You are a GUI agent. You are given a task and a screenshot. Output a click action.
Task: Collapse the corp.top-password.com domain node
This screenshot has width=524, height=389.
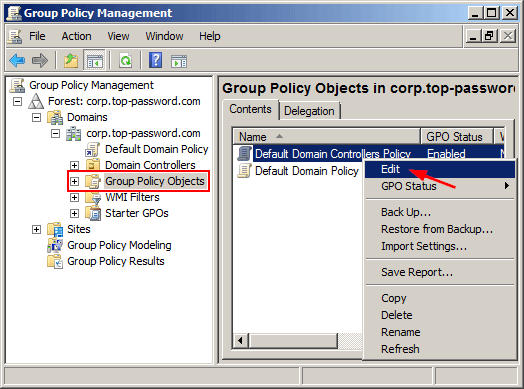coord(55,133)
